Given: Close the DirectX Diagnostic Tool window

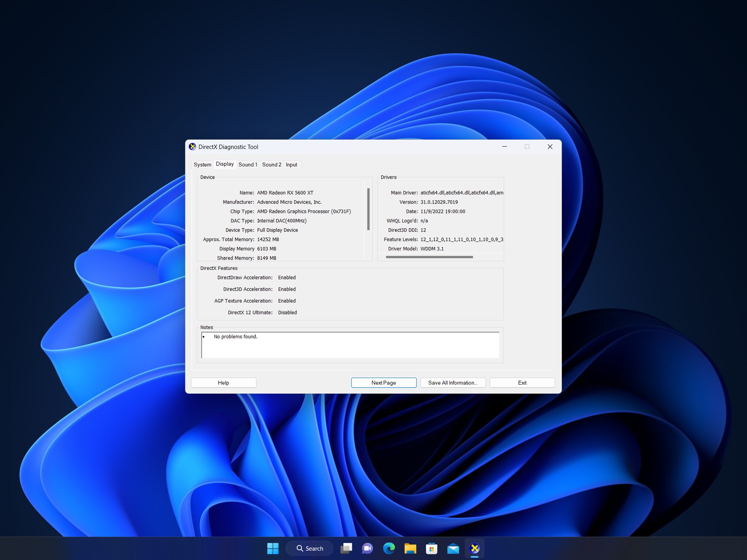Looking at the screenshot, I should click(550, 147).
